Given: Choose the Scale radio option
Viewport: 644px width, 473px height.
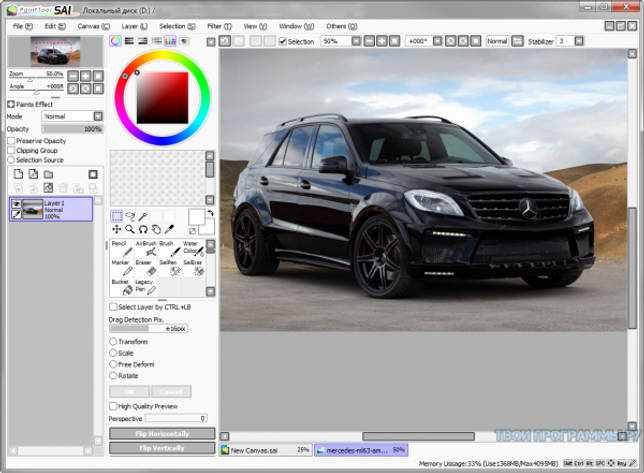Looking at the screenshot, I should pos(113,353).
